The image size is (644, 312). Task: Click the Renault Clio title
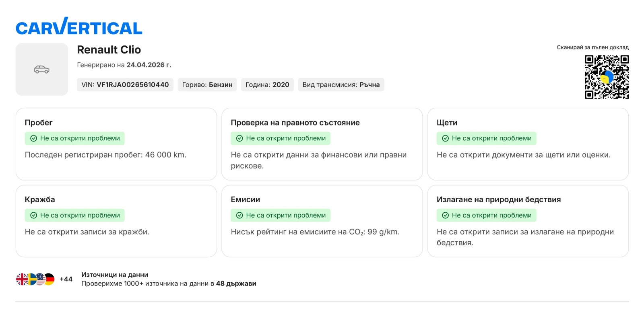click(x=109, y=50)
